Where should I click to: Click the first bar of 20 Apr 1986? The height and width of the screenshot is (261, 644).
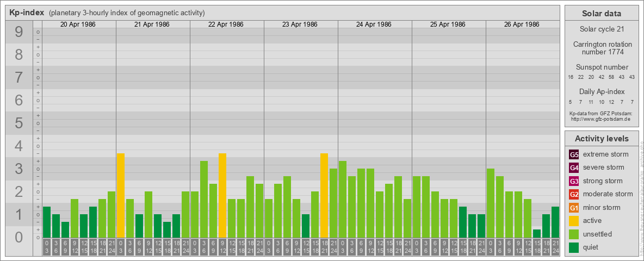coord(47,222)
